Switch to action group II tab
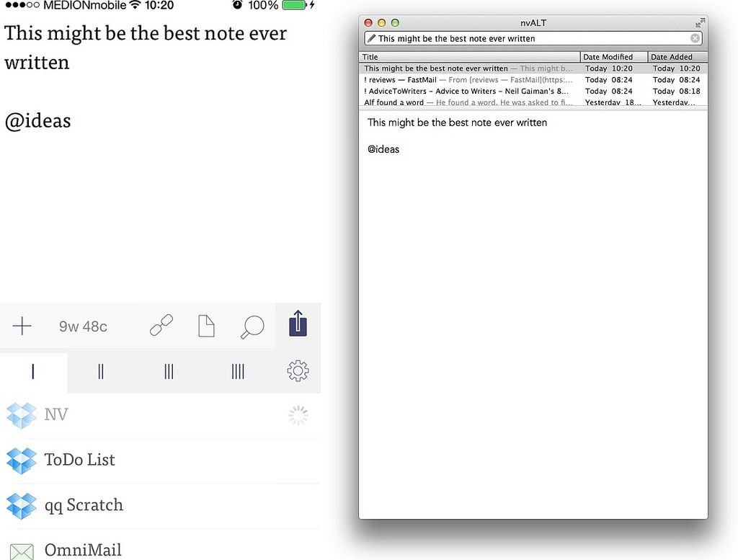Screen dimensions: 738x560 101,372
